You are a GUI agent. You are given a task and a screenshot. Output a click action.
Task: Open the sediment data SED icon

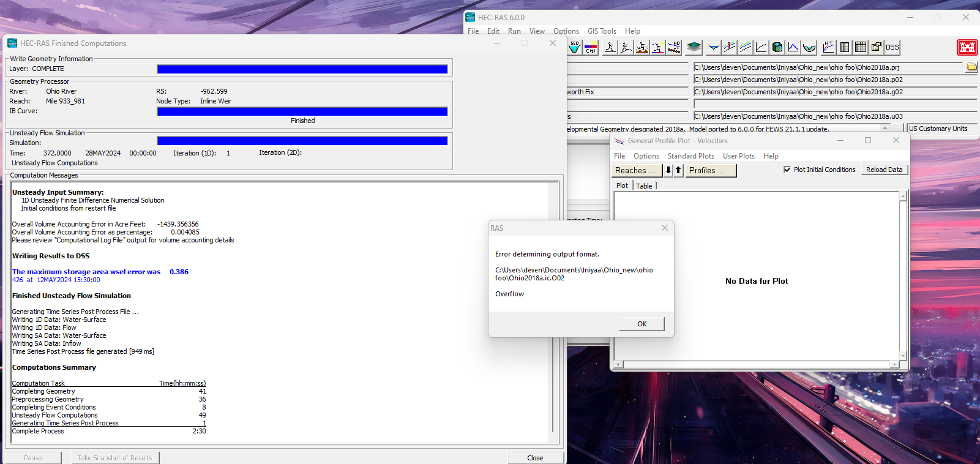click(x=575, y=47)
